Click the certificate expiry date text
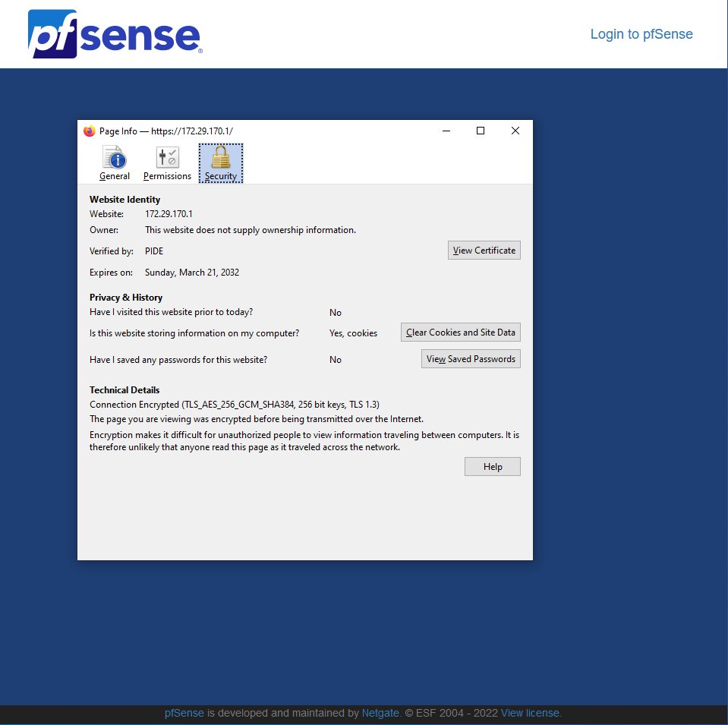The image size is (728, 725). (x=192, y=273)
